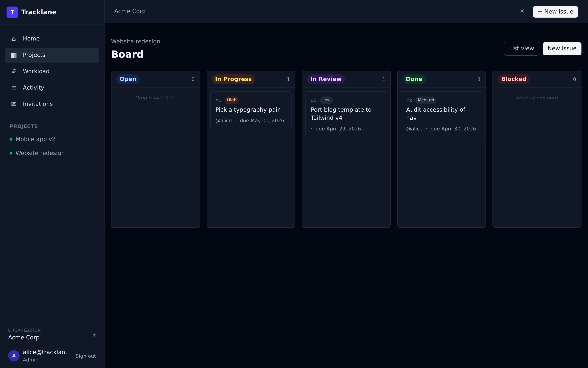
Task: Open issue Pick a typography pair
Action: (x=248, y=110)
